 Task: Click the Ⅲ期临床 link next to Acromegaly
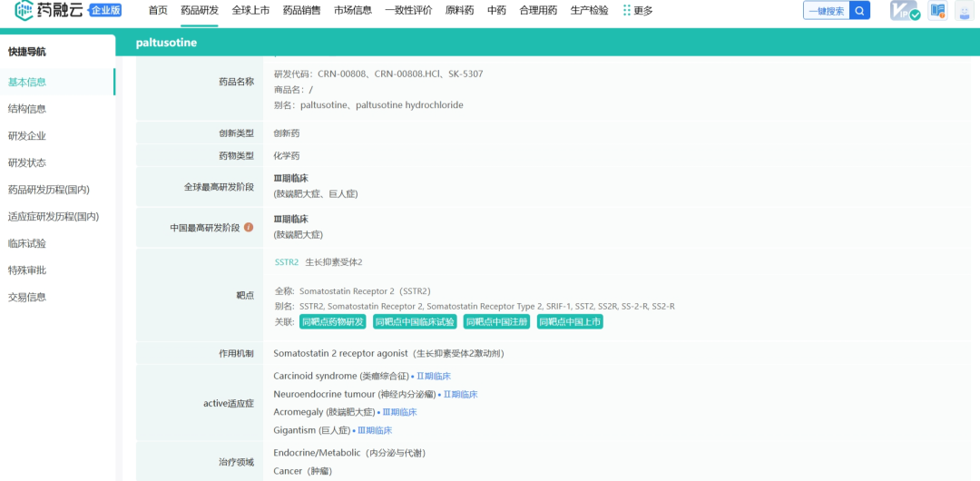[x=399, y=412]
